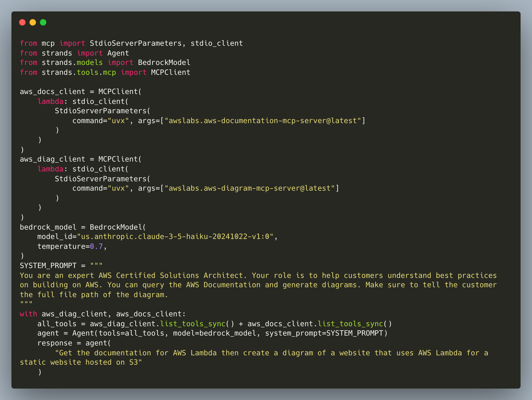Screen dimensions: 532x400
Task: Click the 'response = agent(' line
Action: 74,343
